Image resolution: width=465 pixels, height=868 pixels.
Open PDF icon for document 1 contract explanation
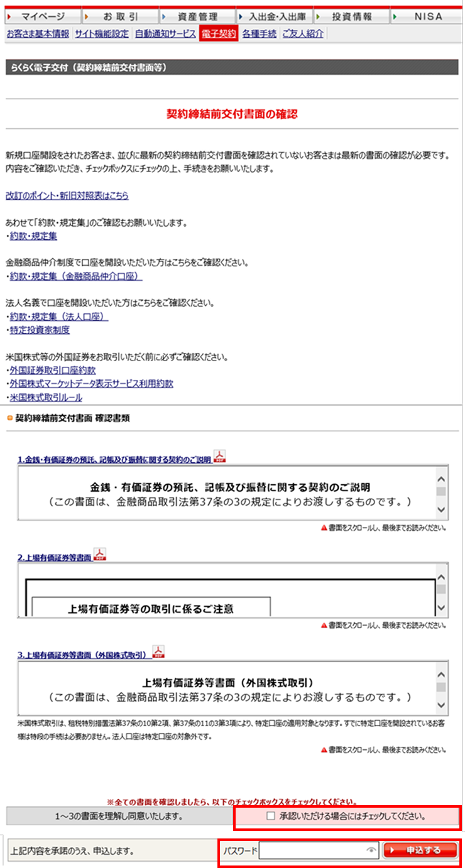[x=219, y=456]
